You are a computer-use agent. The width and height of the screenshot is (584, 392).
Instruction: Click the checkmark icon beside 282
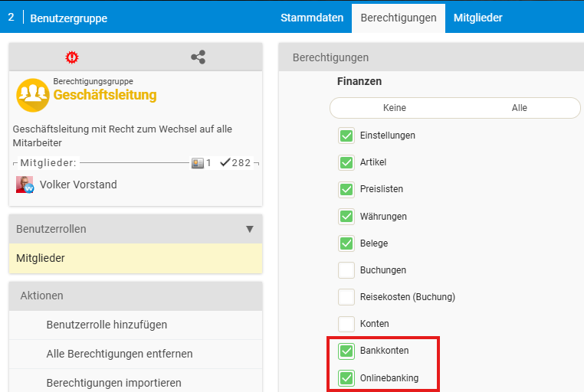(x=225, y=162)
